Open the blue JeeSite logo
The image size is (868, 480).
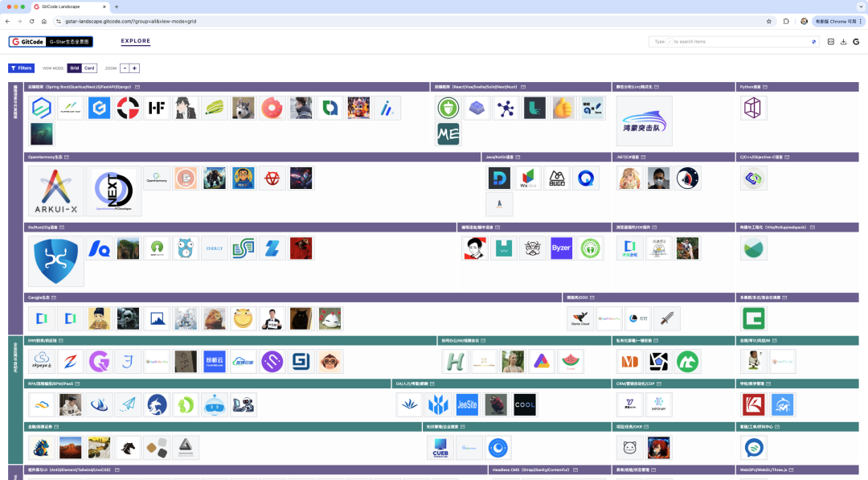point(467,404)
